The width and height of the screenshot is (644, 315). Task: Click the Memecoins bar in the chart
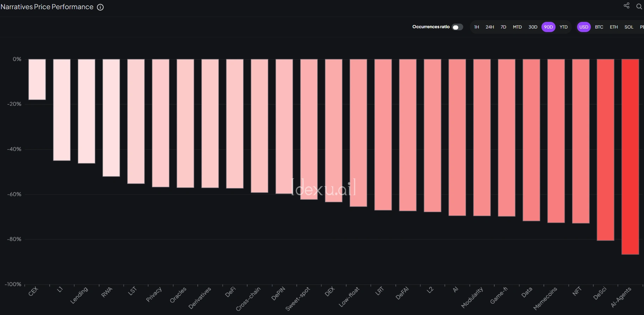point(556,141)
